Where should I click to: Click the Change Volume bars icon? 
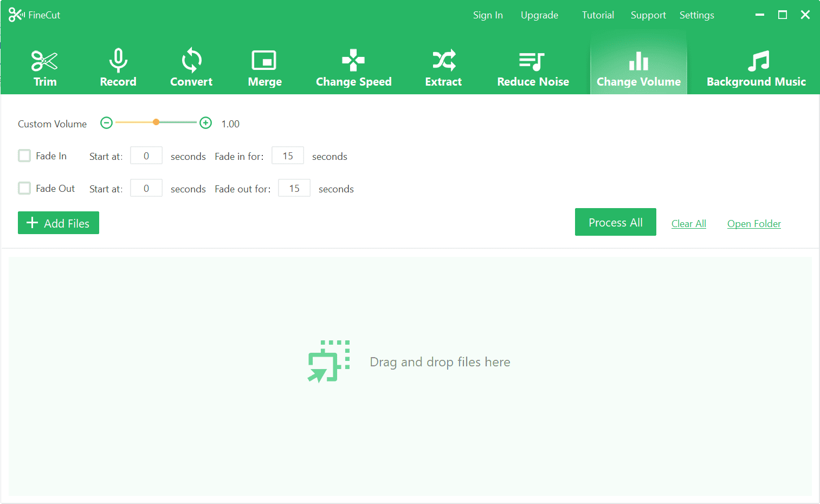click(x=638, y=61)
